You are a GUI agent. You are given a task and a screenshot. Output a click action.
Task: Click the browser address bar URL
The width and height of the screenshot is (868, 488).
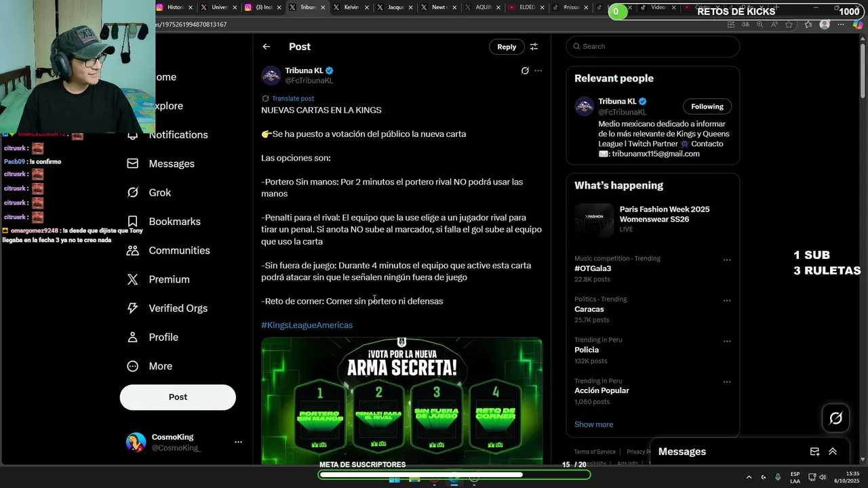192,24
